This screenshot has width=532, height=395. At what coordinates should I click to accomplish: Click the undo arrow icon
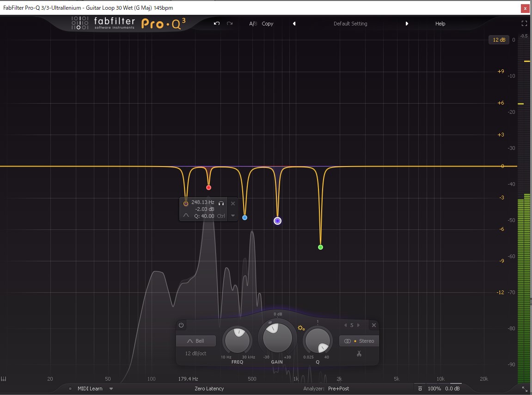click(x=216, y=24)
